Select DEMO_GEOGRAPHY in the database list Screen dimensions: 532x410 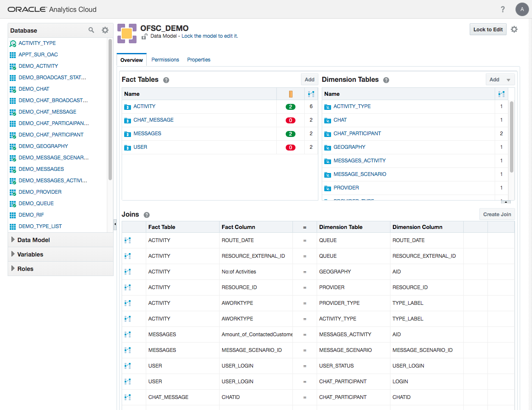43,146
